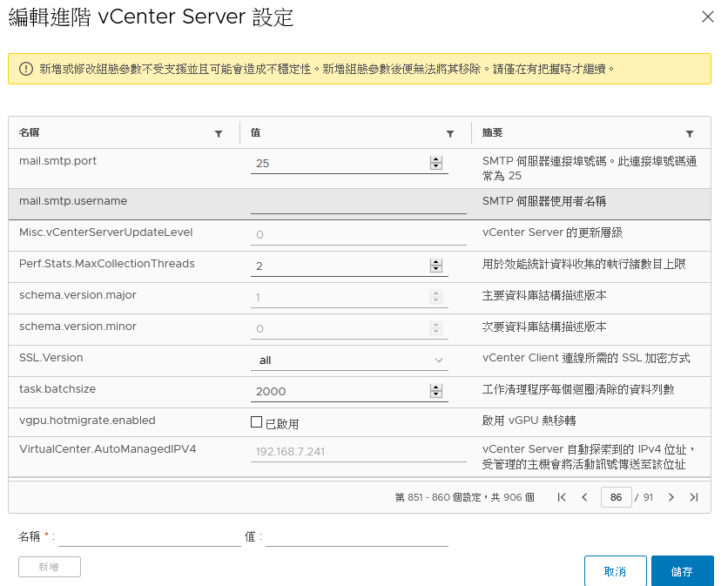
Task: Go to last page of settings
Action: click(x=694, y=497)
